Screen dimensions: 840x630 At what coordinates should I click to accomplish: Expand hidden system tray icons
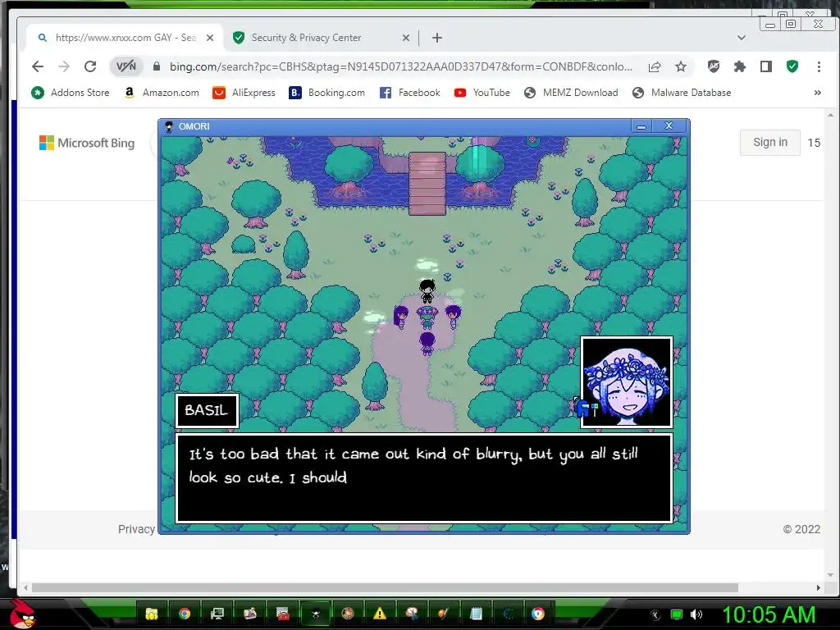(655, 615)
